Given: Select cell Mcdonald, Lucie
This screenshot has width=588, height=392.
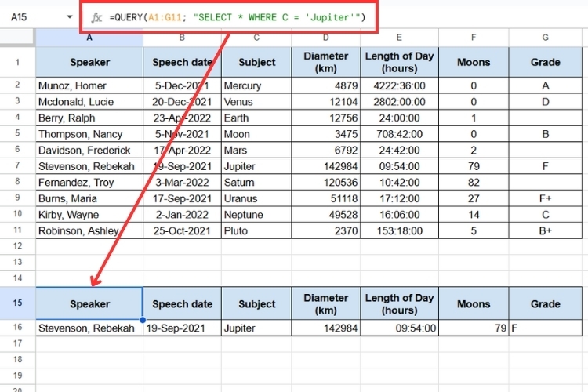Looking at the screenshot, I should click(x=89, y=102).
